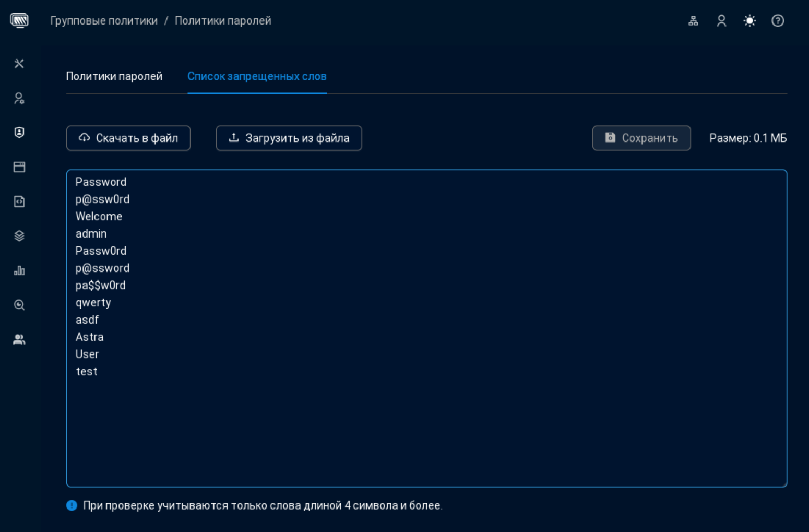The width and height of the screenshot is (809, 532).
Task: Toggle the light/dark theme sun icon
Action: tap(749, 21)
